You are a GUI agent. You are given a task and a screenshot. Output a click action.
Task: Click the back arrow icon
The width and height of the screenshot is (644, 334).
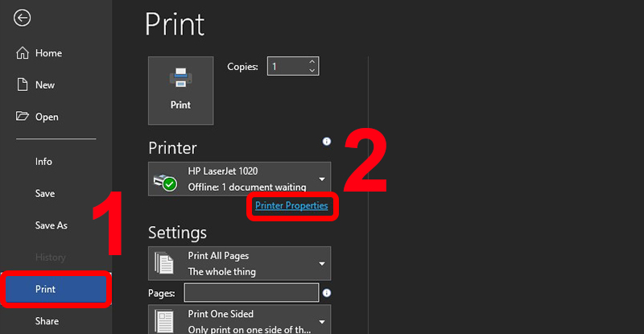click(x=23, y=19)
